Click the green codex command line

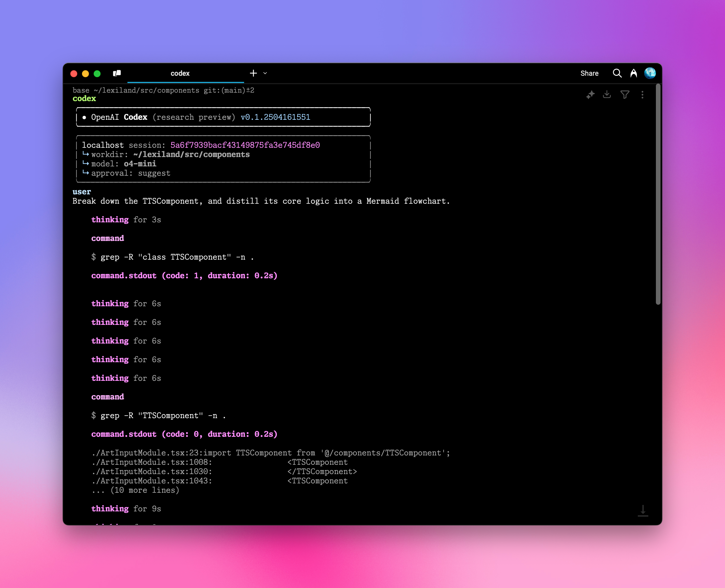(84, 98)
